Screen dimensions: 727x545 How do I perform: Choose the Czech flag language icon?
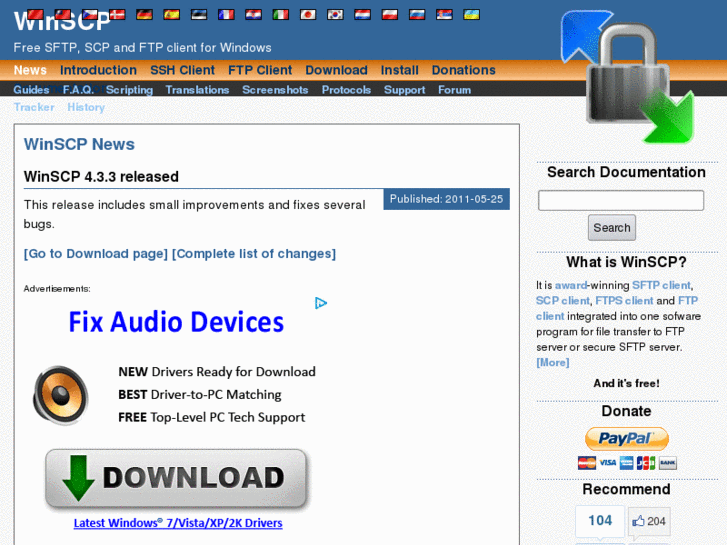click(x=90, y=15)
